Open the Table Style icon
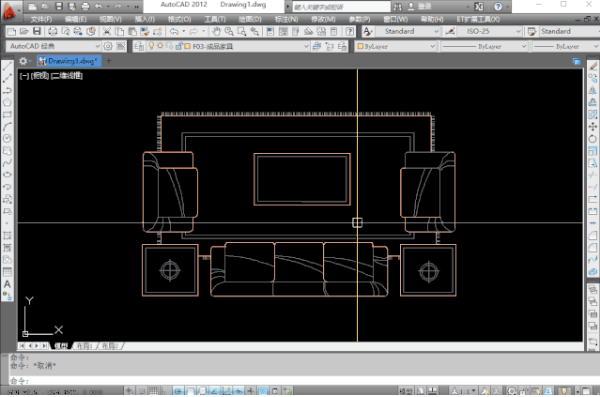 click(x=532, y=31)
